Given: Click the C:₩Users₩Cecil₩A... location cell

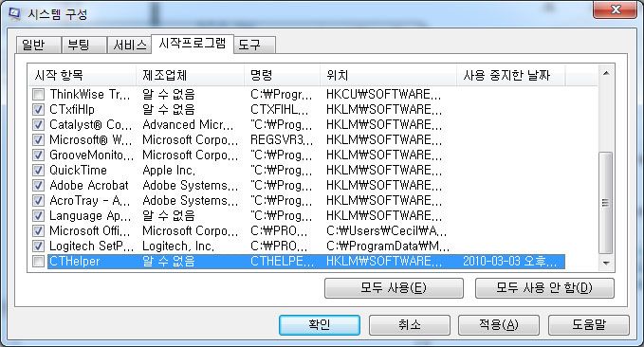Looking at the screenshot, I should 386,231.
